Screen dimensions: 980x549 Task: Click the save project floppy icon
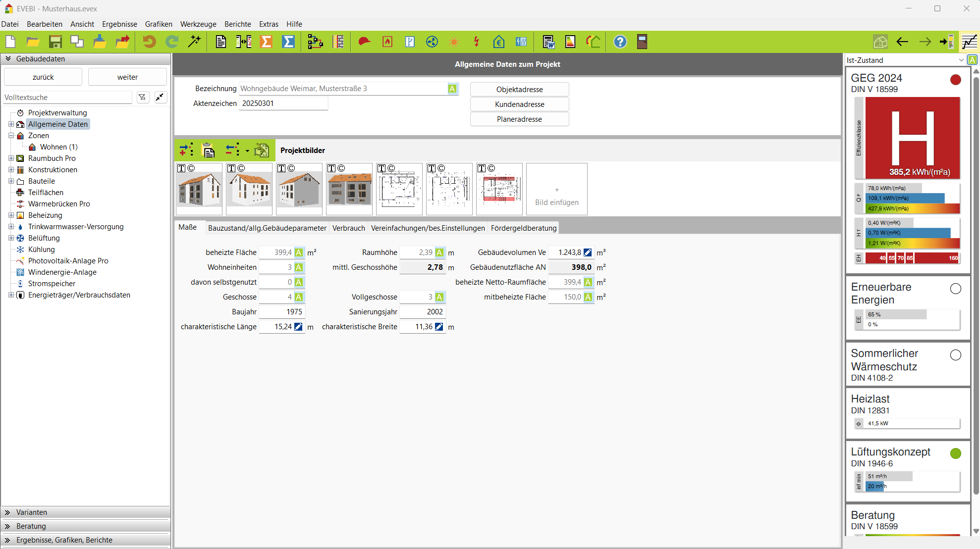point(55,42)
